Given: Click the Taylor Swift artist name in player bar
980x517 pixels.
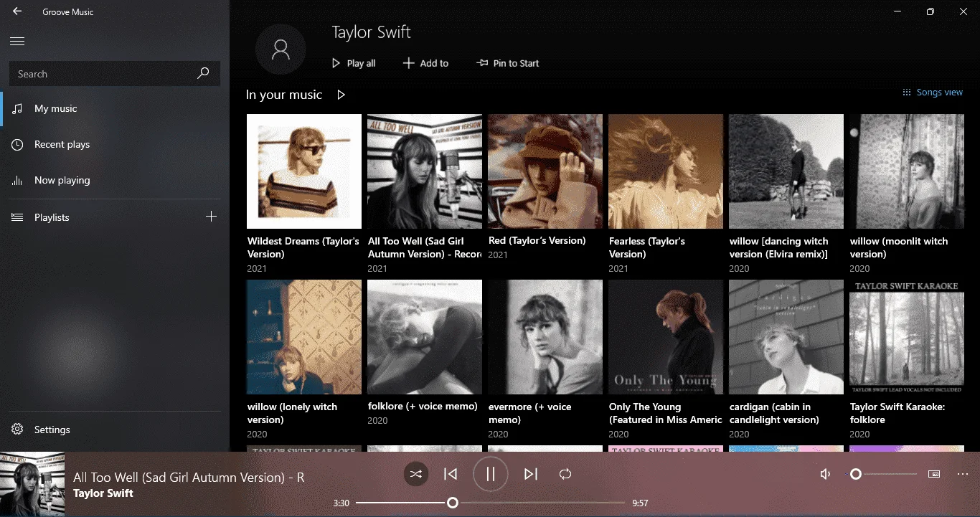Looking at the screenshot, I should coord(103,493).
